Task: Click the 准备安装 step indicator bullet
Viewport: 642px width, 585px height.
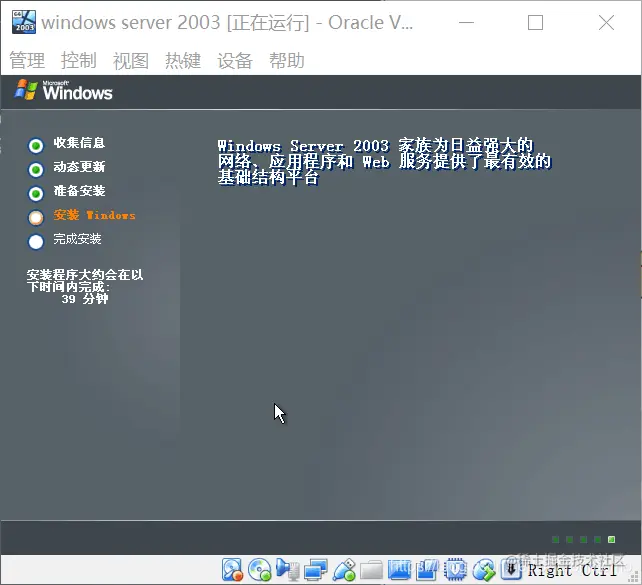Action: tap(36, 194)
